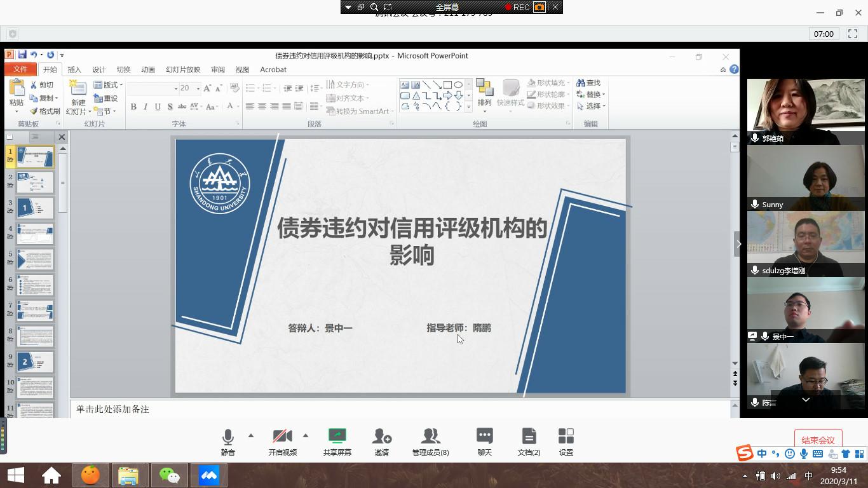The width and height of the screenshot is (868, 488).
Task: Turn on the camera with 开启视频
Action: point(282,437)
